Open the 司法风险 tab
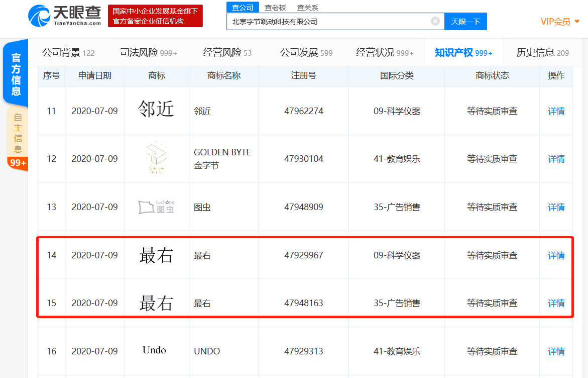This screenshot has width=588, height=378. coord(149,53)
